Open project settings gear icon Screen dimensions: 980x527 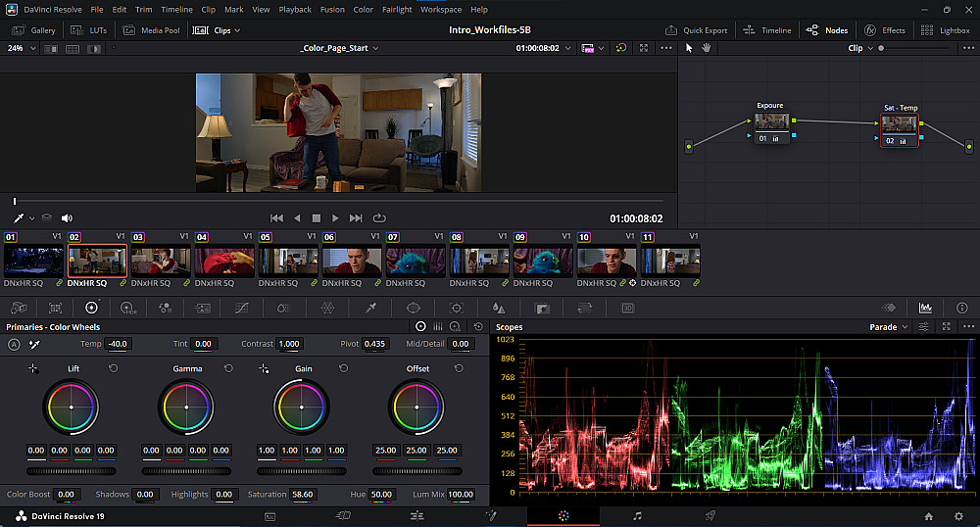point(958,515)
